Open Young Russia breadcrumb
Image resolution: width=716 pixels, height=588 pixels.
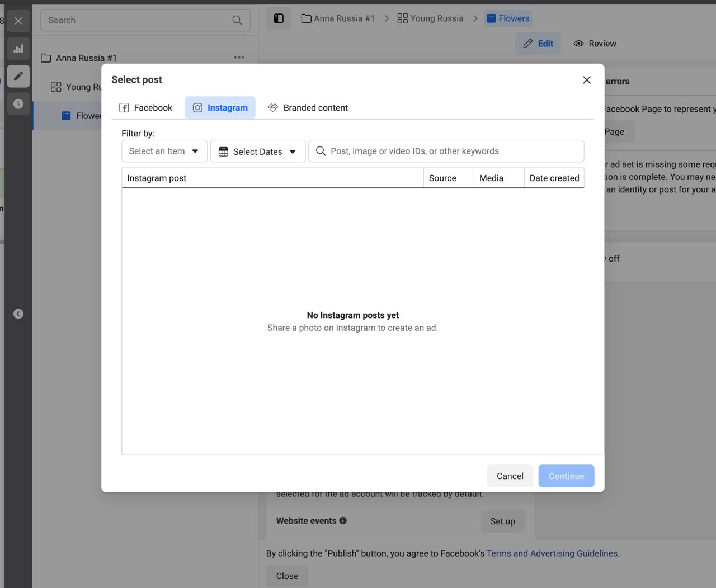(x=430, y=18)
